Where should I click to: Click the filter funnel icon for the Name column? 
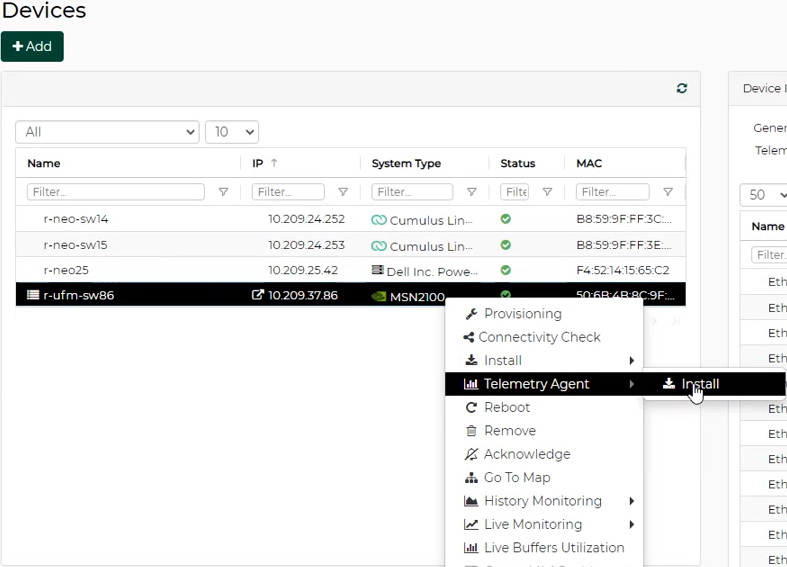click(x=223, y=192)
